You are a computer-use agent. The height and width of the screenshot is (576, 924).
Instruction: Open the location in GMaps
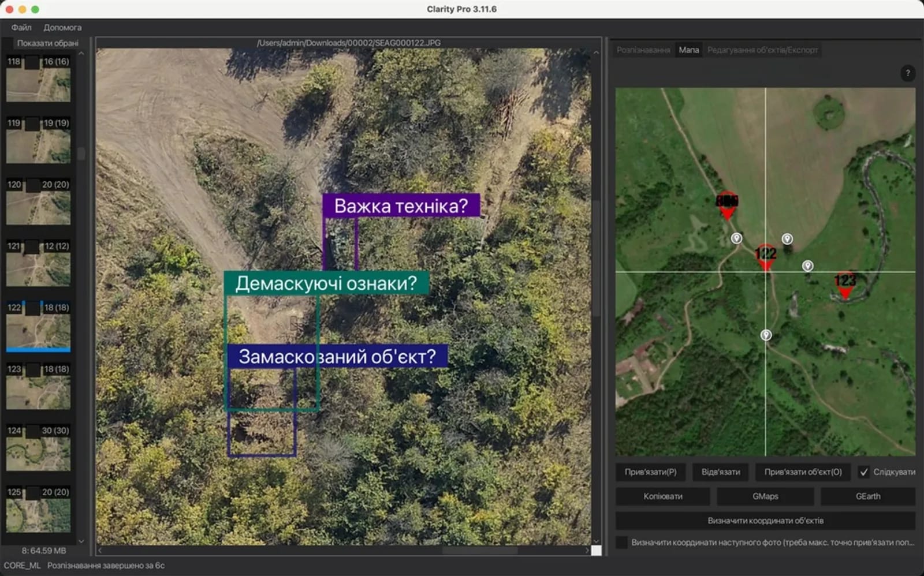(x=767, y=496)
